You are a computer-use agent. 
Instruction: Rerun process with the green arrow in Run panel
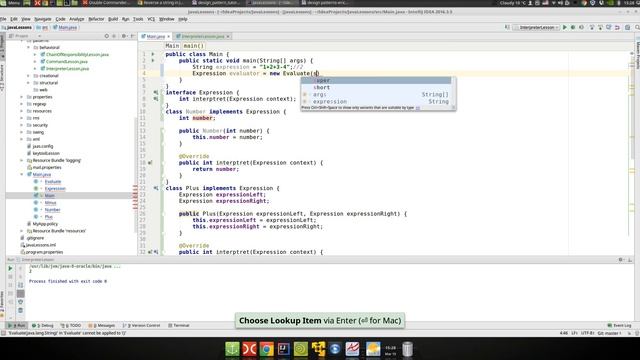(x=10, y=268)
